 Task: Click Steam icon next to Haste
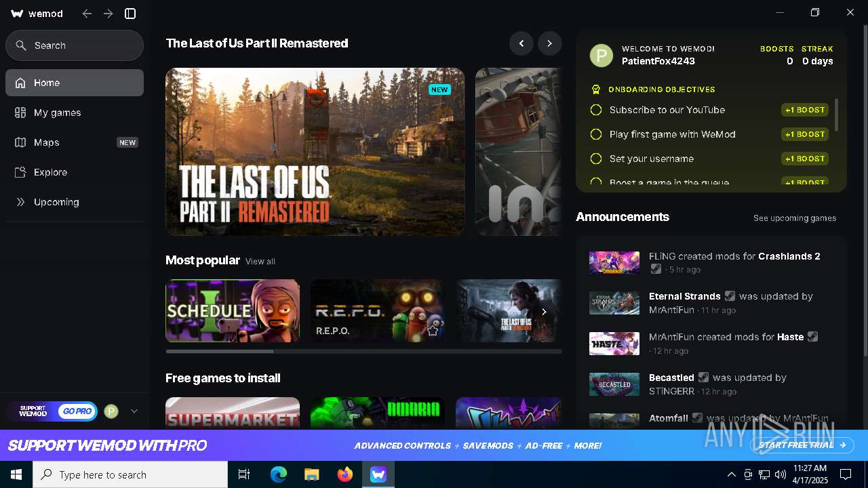pos(812,337)
